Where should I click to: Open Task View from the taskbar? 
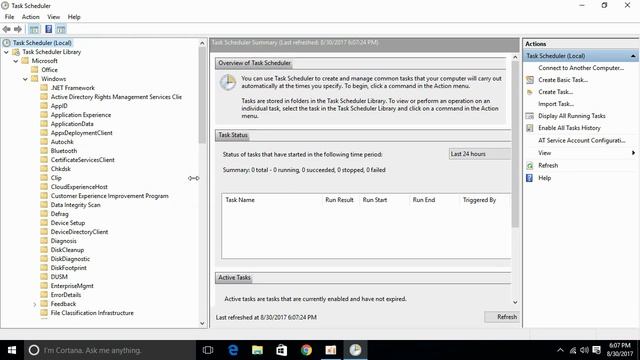coord(208,350)
